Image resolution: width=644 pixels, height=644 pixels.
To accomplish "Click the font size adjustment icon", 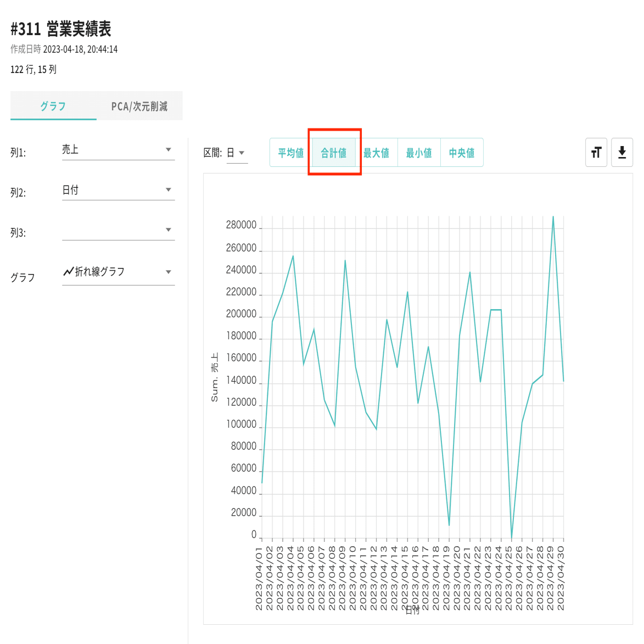I will pyautogui.click(x=596, y=153).
